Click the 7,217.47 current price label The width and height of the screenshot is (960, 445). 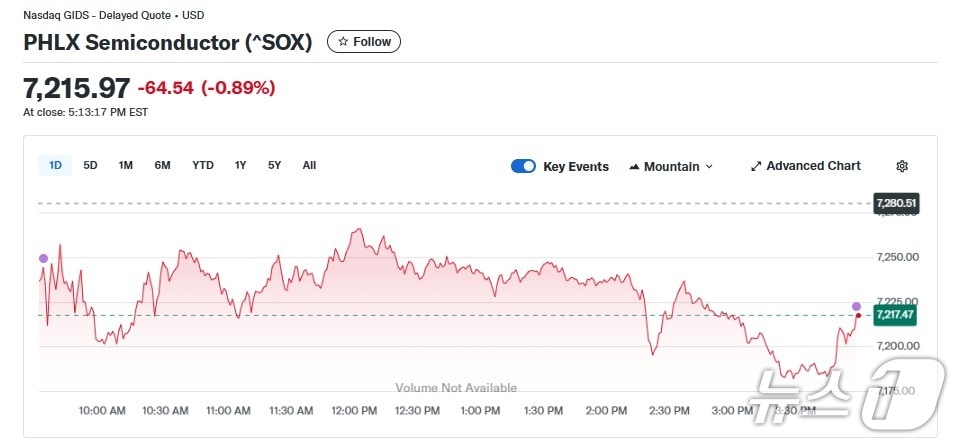coord(895,315)
